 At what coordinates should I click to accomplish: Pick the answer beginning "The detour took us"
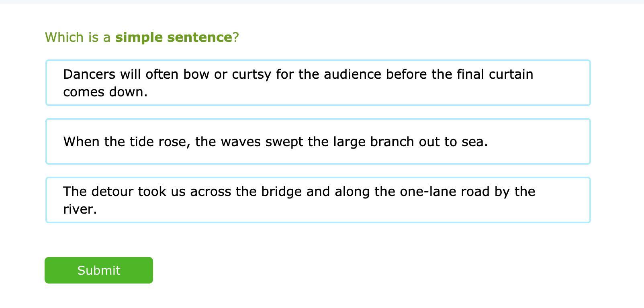tap(318, 200)
